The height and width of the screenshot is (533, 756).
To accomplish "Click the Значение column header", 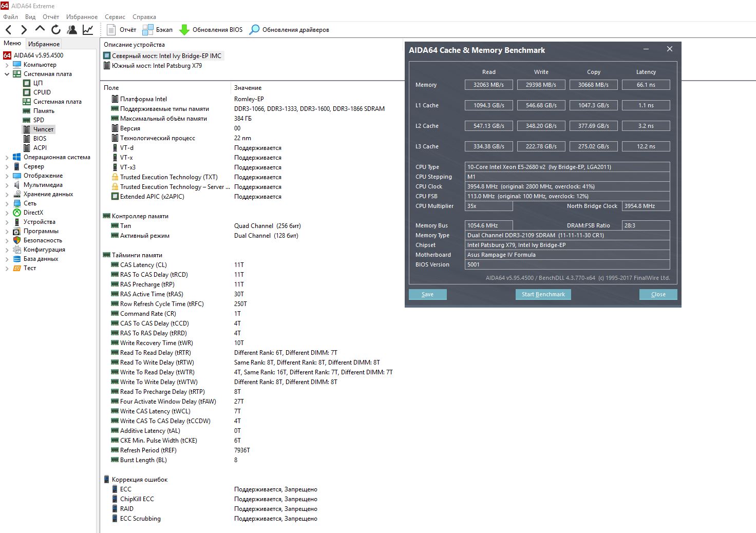I will pos(248,88).
